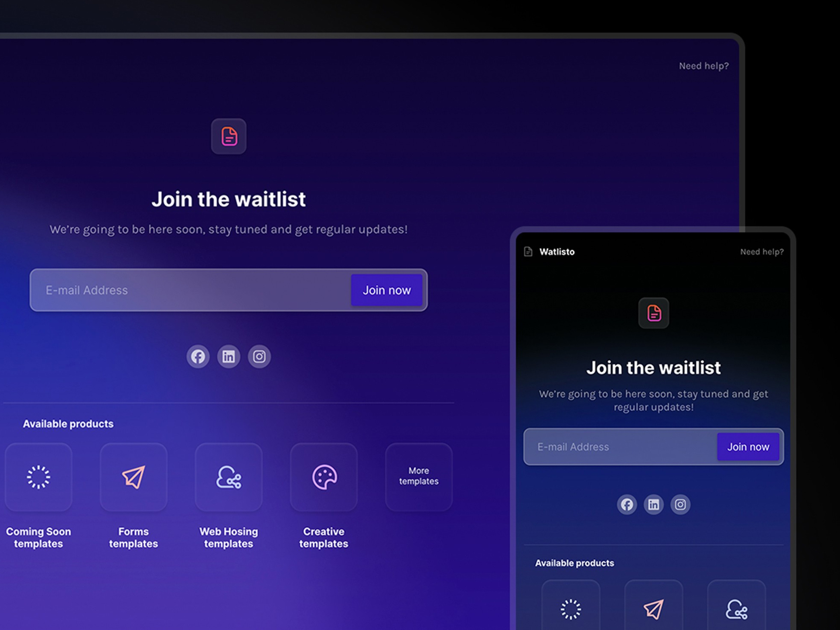This screenshot has width=840, height=630.
Task: Open the LinkedIn social icon
Action: [230, 357]
